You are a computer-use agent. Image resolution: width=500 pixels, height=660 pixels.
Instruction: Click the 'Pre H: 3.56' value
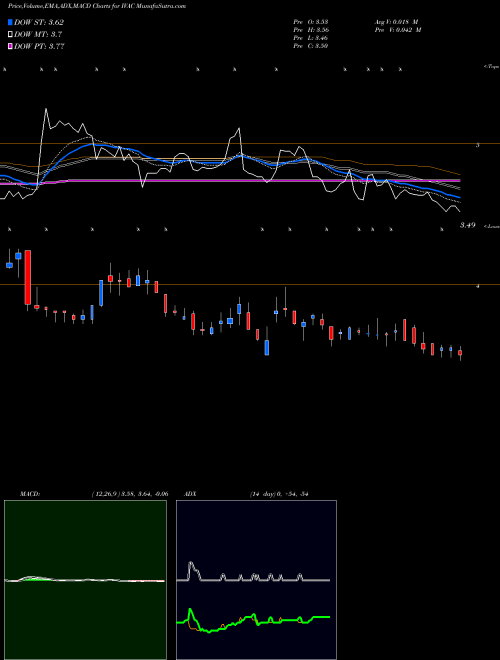pyautogui.click(x=311, y=30)
